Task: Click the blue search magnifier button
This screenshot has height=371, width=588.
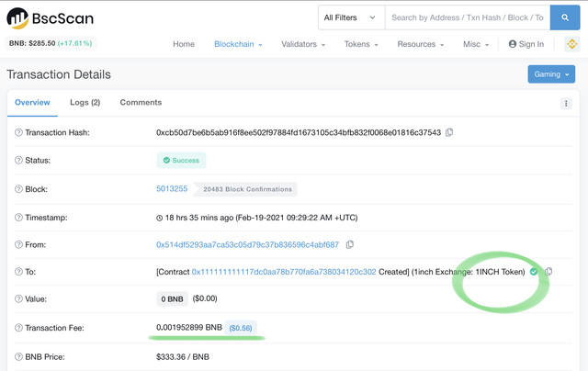Action: pyautogui.click(x=565, y=17)
